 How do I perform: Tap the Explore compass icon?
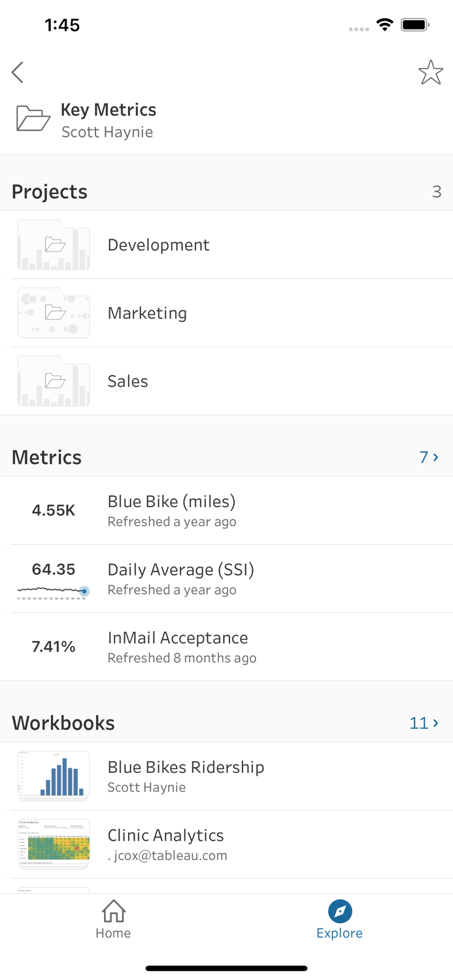click(x=339, y=911)
